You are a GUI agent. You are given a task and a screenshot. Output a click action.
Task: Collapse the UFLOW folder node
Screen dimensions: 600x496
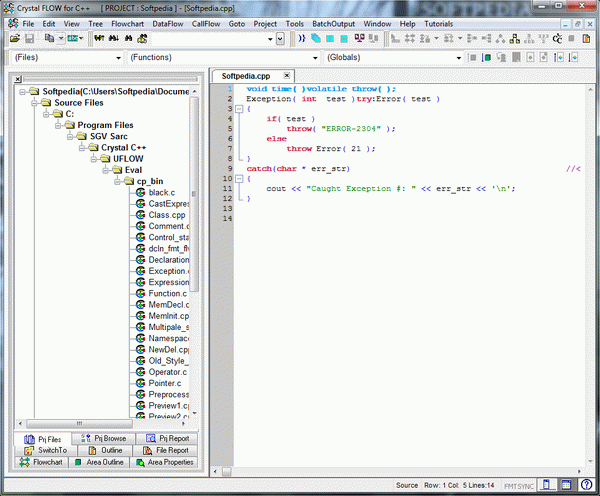click(93, 159)
